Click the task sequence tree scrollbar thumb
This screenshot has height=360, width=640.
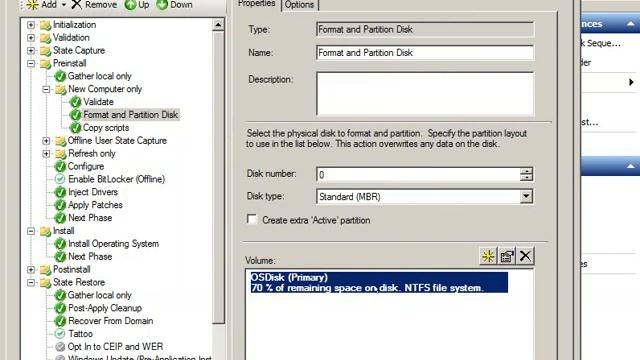click(x=218, y=178)
